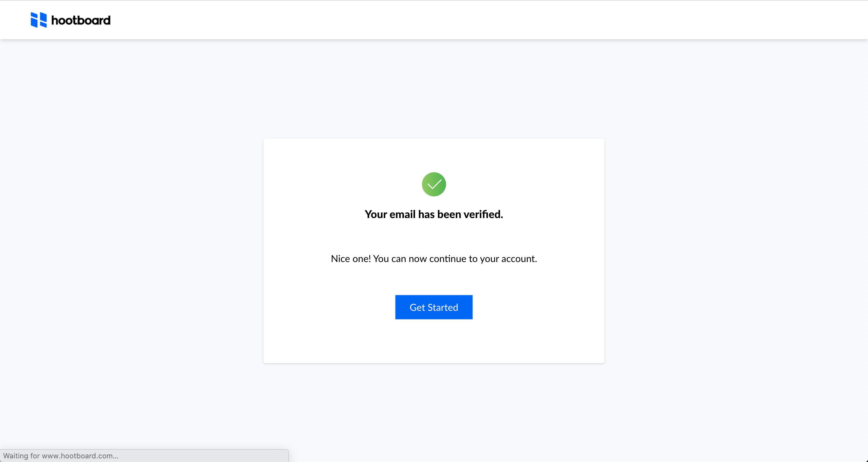Screen dimensions: 868x462
Task: Click the word 'Started' on blue button
Action: pyautogui.click(x=443, y=307)
